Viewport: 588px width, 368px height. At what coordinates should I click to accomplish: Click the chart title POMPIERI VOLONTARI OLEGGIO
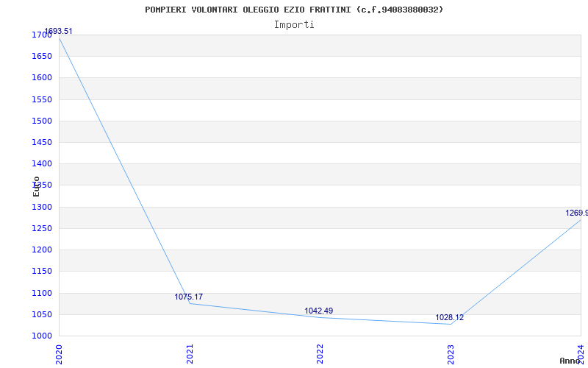(294, 10)
